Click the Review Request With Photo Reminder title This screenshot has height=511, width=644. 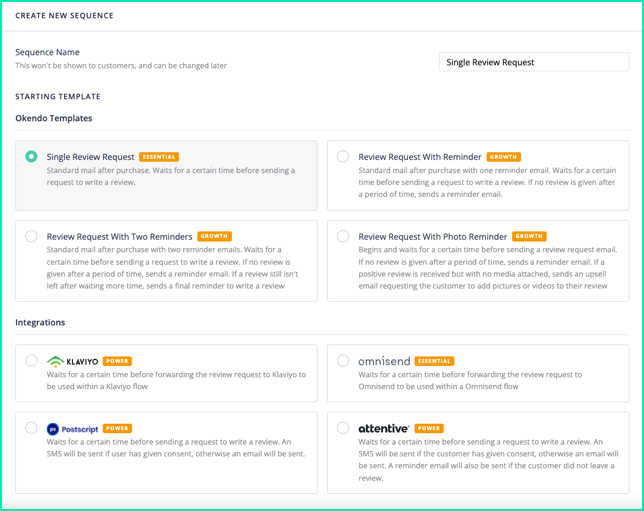click(x=433, y=237)
